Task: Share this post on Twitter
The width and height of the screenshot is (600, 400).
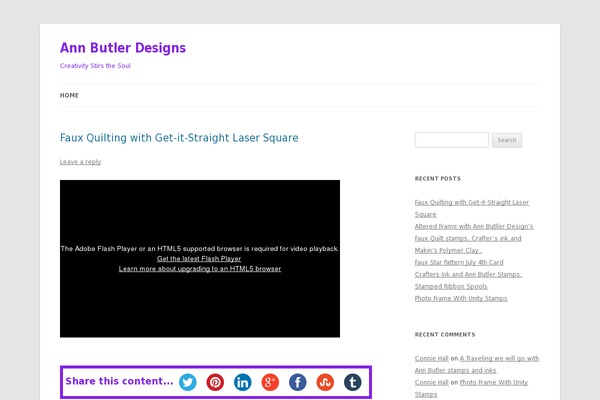Action: 188,382
